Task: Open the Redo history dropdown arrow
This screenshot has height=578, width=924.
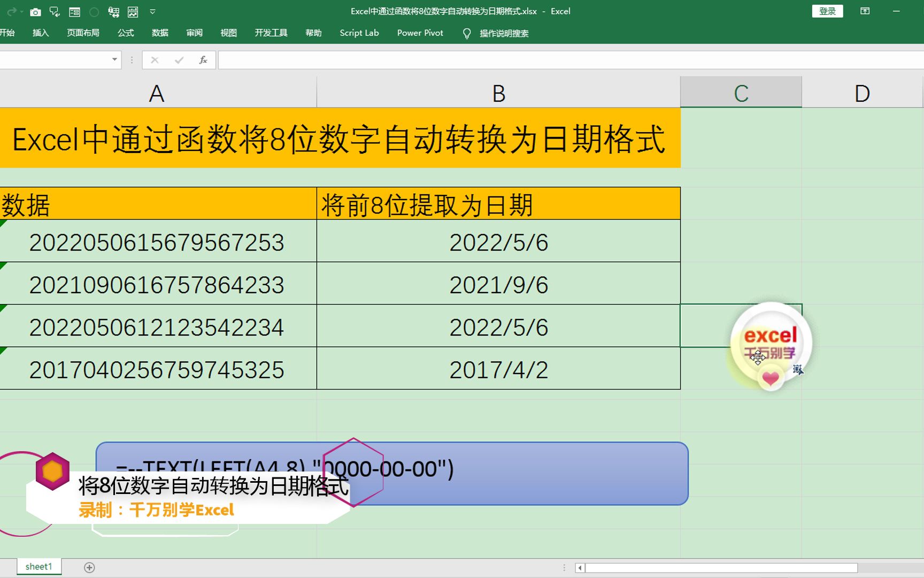Action: pyautogui.click(x=21, y=12)
